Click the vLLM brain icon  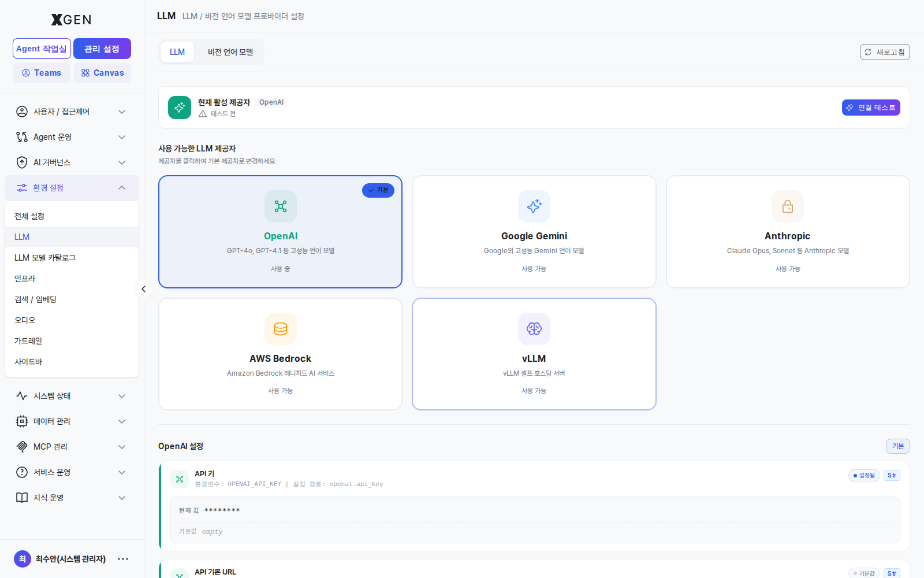click(534, 329)
